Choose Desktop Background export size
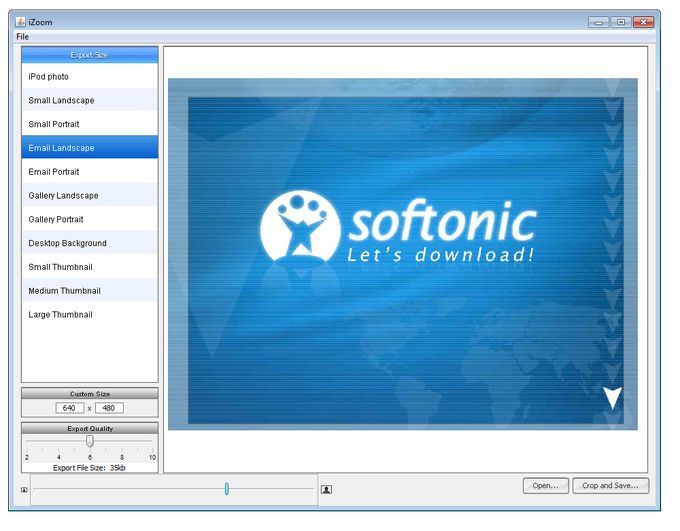The width and height of the screenshot is (680, 531). pos(89,243)
